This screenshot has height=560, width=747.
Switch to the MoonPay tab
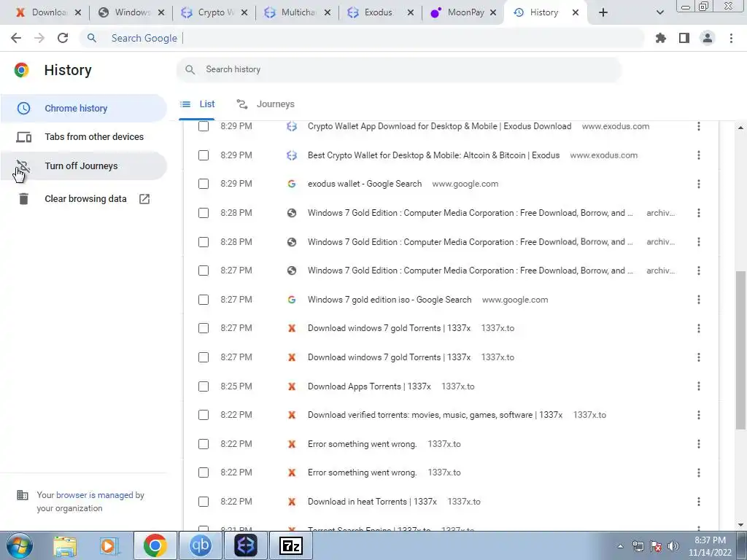tap(463, 12)
